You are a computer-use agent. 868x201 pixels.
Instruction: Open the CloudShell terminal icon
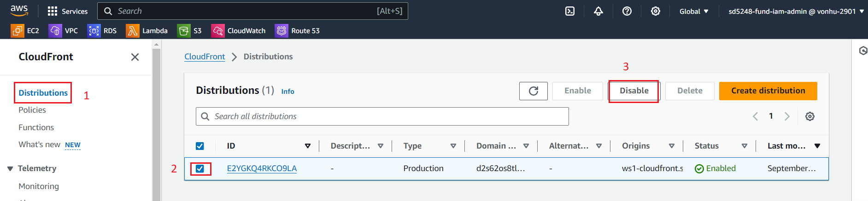(570, 11)
